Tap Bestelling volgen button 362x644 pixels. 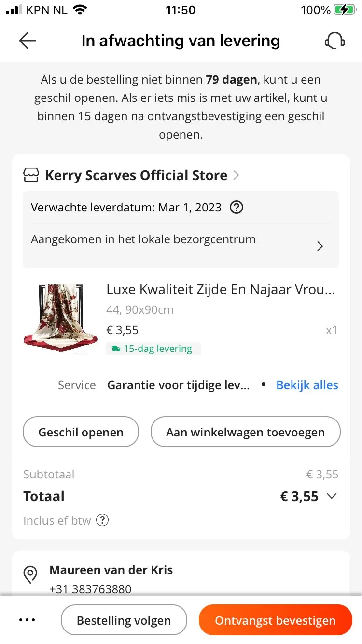click(x=124, y=620)
